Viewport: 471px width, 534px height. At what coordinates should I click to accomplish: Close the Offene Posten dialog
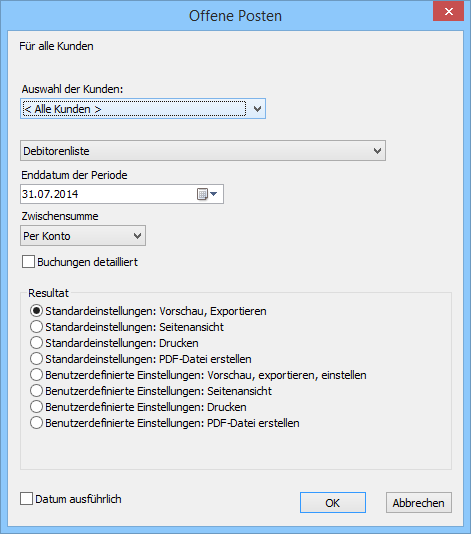448,12
